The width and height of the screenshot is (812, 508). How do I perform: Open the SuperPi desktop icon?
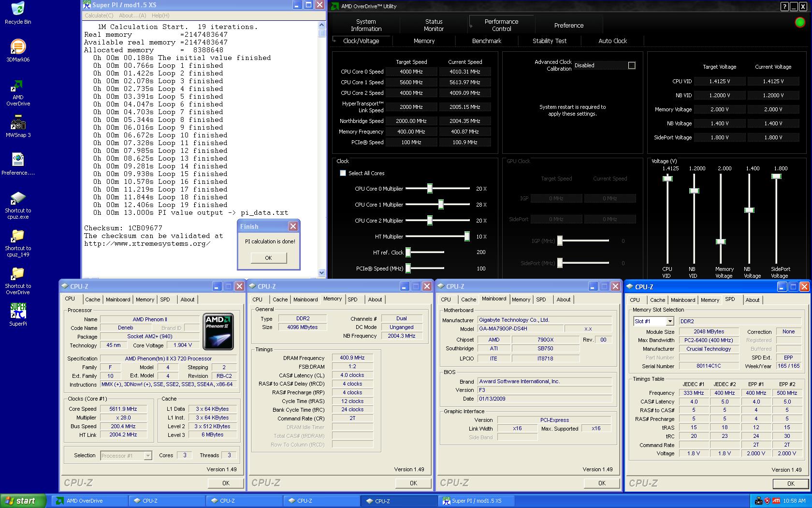click(18, 312)
